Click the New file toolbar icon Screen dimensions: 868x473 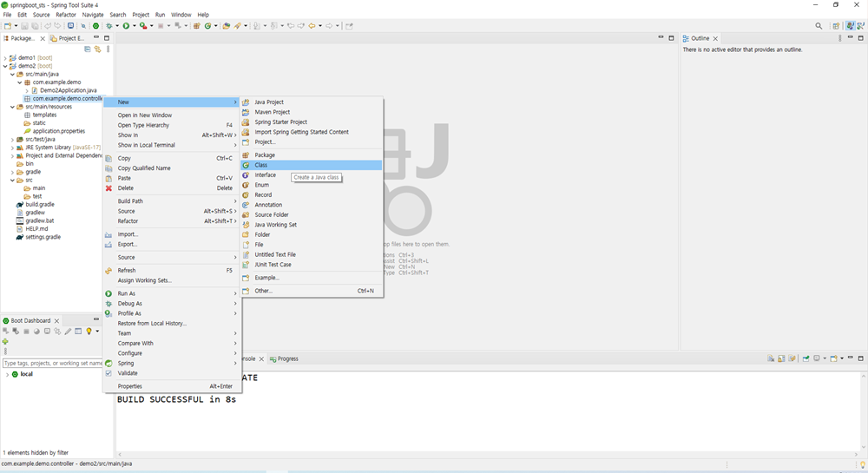[8, 26]
